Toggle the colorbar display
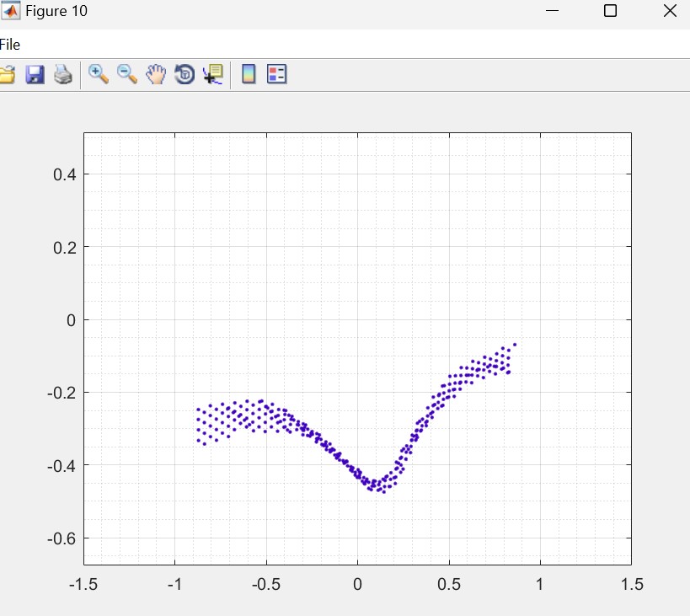This screenshot has width=690, height=616. (x=249, y=75)
